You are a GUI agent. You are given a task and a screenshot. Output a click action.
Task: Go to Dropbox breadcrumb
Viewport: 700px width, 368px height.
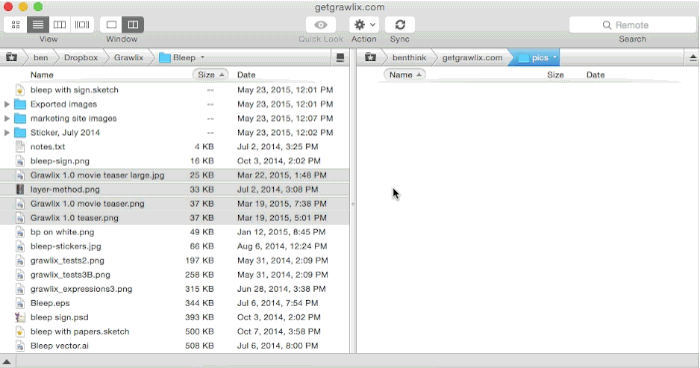[x=81, y=58]
